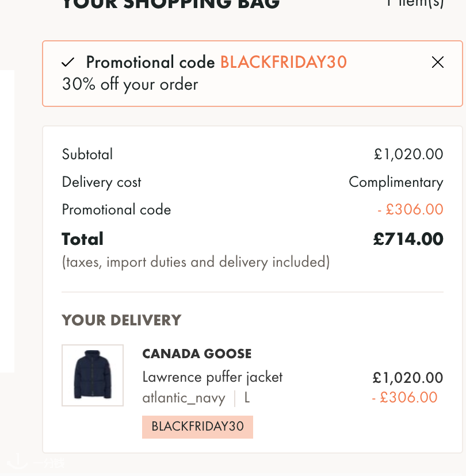Select the Subtotal amount £1,020.00 in summary
Viewport: 466px width, 476px height.
pos(408,154)
